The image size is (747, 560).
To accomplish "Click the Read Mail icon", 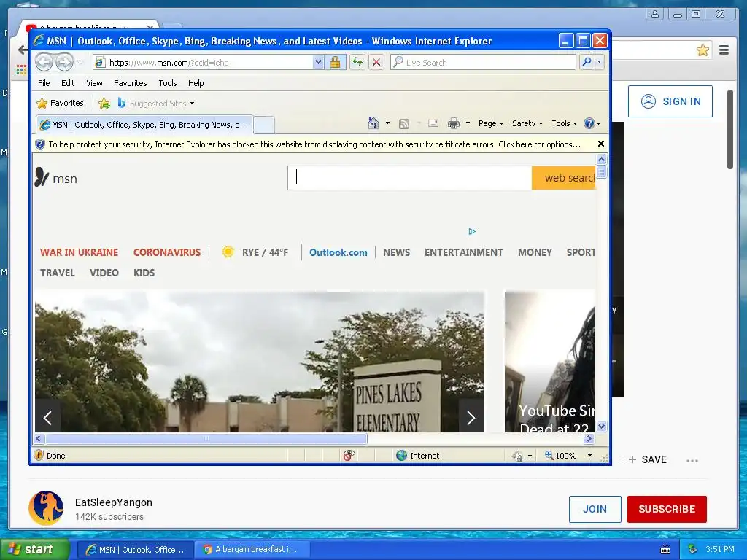I will click(433, 123).
